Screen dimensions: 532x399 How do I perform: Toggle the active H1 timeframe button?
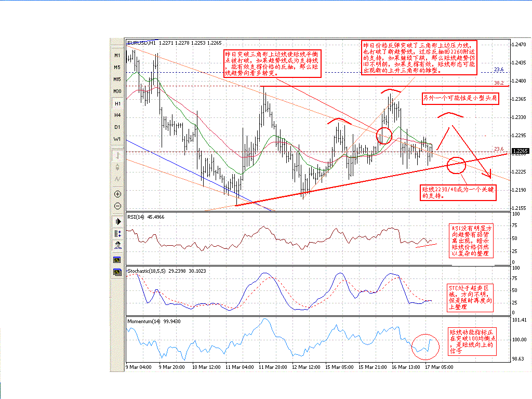[117, 103]
